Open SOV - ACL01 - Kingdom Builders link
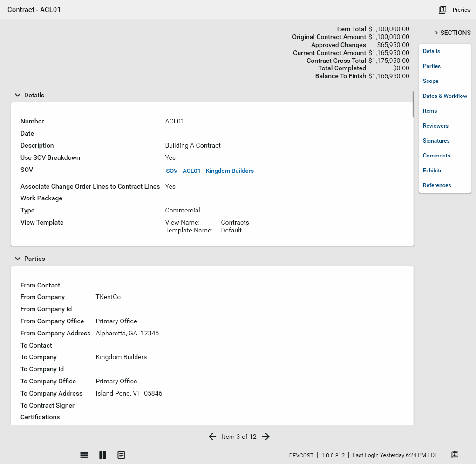The image size is (476, 464). coord(210,171)
